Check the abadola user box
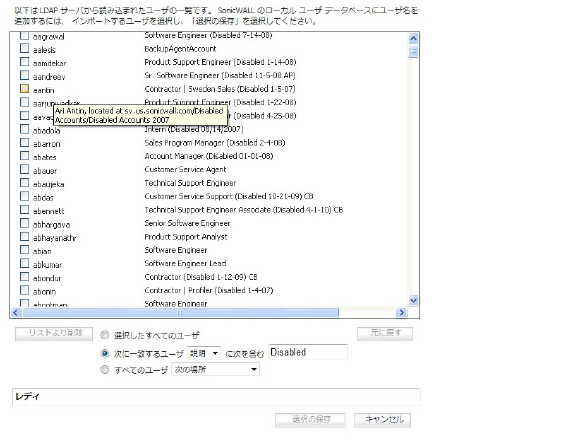 pos(24,129)
